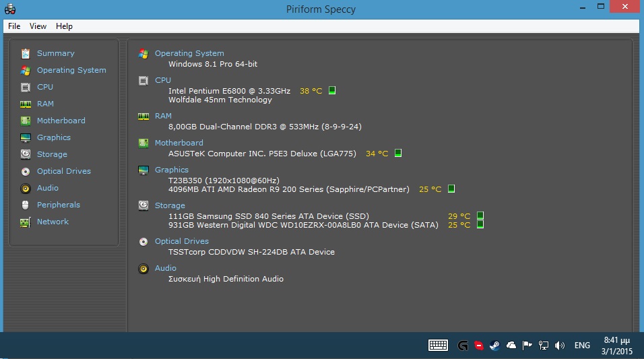Click the Motherboard heading link in summary
Viewport: 644px width, 359px height.
point(179,143)
